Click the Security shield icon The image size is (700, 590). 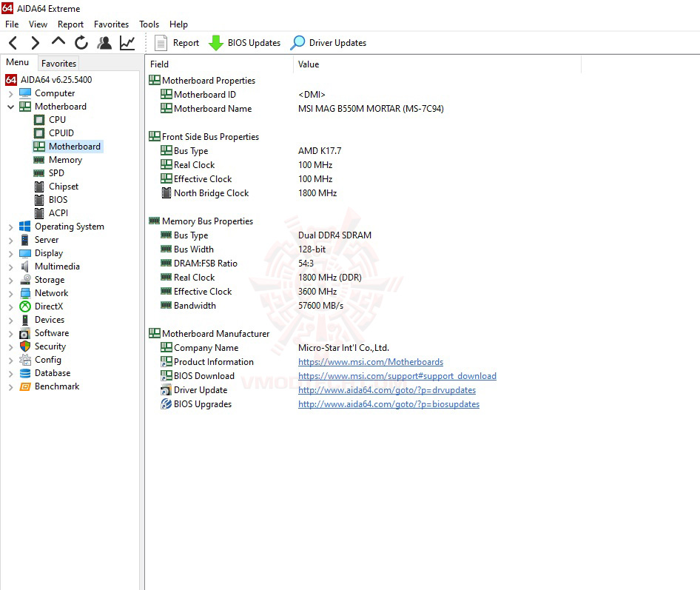pyautogui.click(x=25, y=346)
